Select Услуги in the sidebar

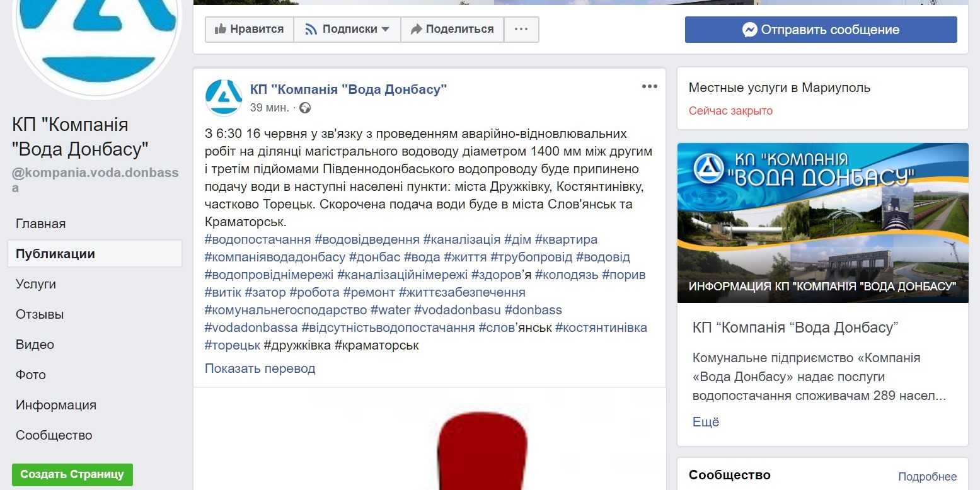click(x=36, y=284)
